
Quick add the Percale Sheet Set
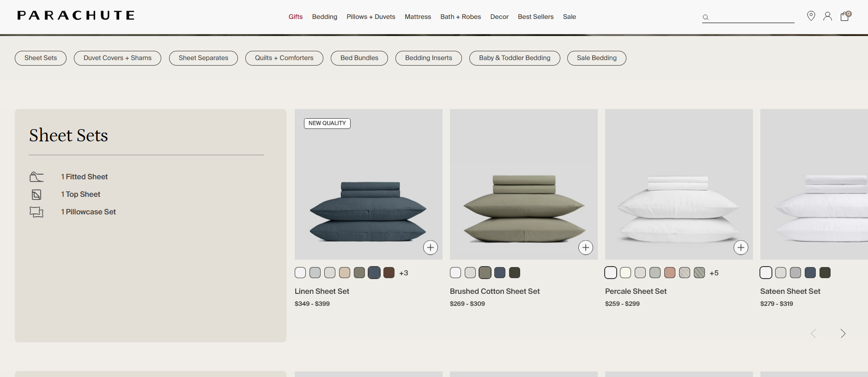coord(741,248)
